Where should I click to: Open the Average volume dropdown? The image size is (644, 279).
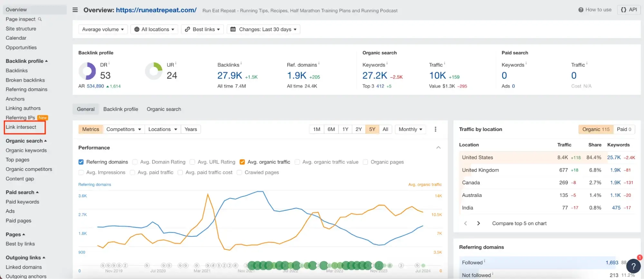[x=103, y=30]
